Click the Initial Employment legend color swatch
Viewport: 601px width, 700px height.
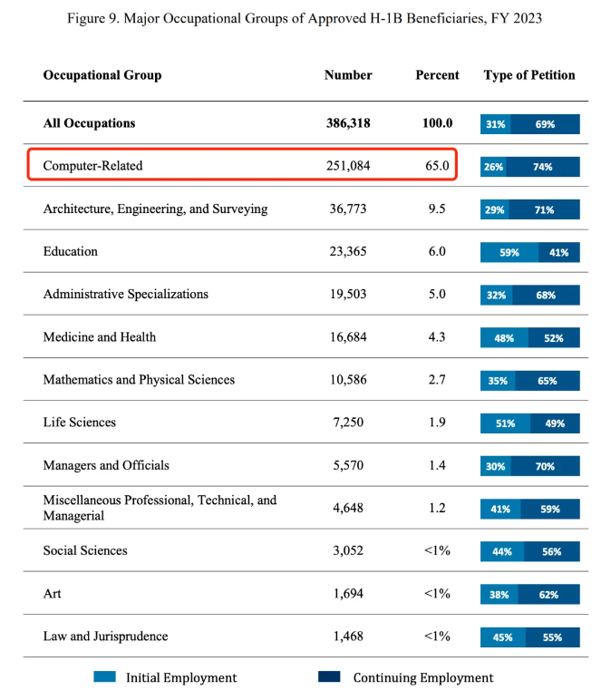[104, 677]
